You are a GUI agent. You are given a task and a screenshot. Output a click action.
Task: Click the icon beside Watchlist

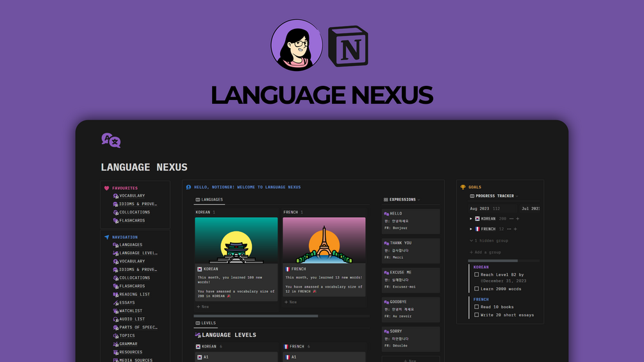click(115, 311)
